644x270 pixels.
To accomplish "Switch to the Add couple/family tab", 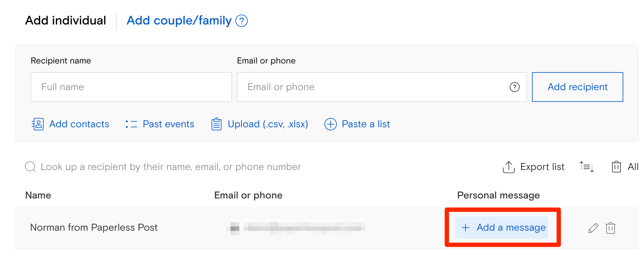I will pos(178,20).
